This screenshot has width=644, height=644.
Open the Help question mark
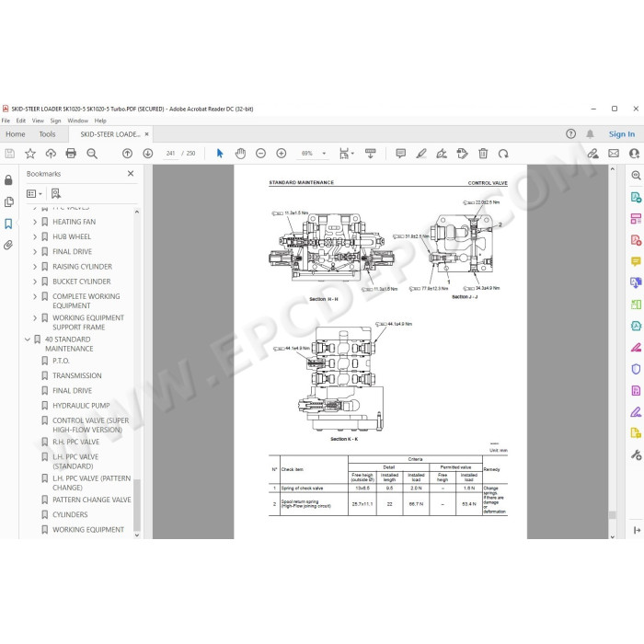coord(571,134)
